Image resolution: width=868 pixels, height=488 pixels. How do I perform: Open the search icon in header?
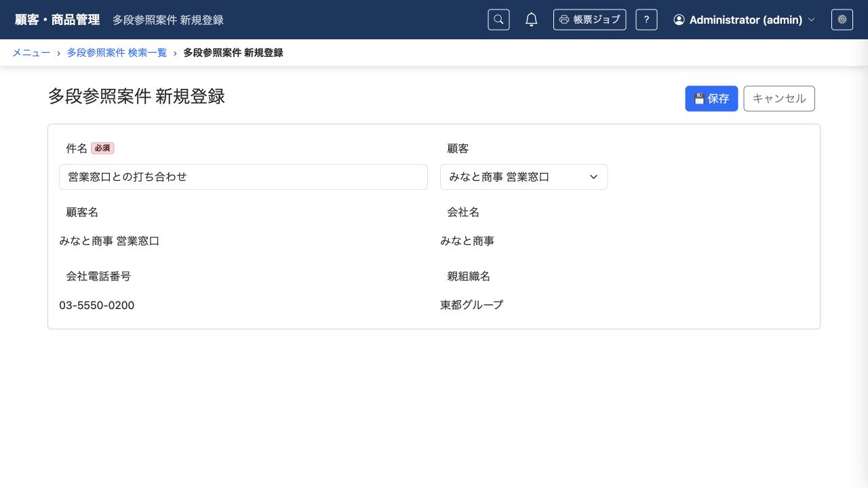[498, 20]
